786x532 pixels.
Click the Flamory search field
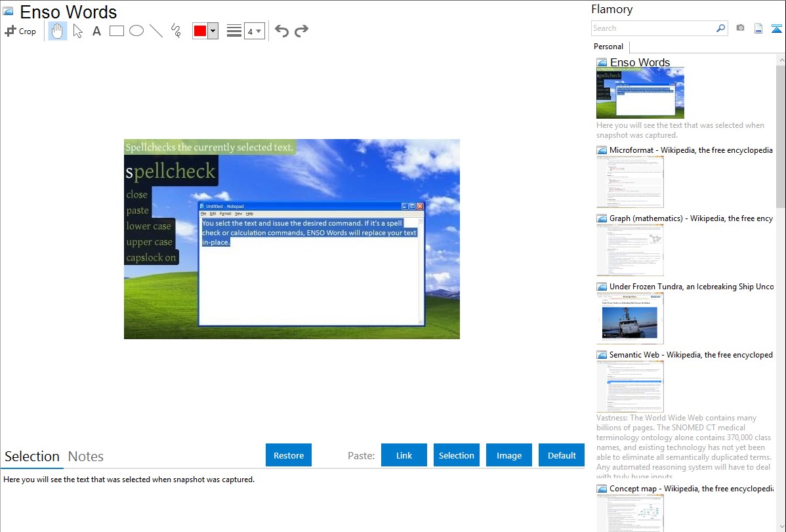click(653, 28)
